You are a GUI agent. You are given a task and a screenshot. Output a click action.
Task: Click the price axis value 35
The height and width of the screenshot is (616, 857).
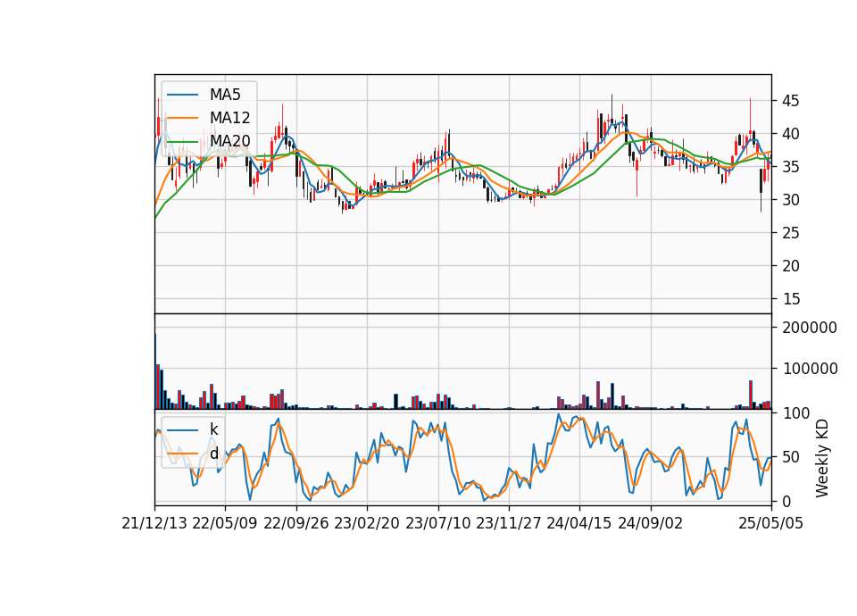[791, 167]
